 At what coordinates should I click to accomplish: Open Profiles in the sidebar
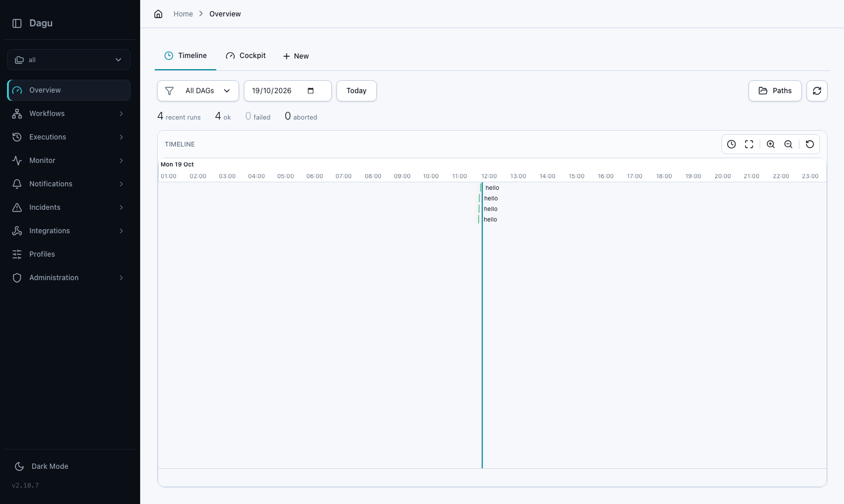click(x=69, y=254)
